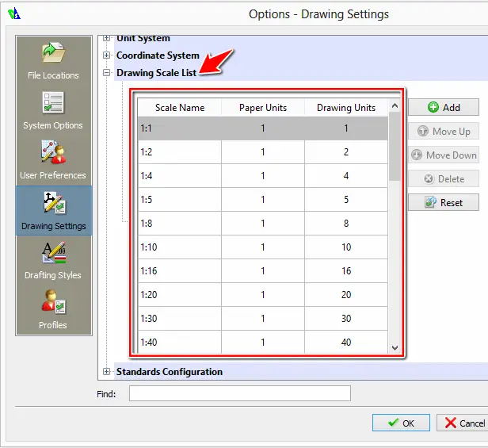Click the Scale Name column header
This screenshot has width=488, height=448.
[180, 108]
